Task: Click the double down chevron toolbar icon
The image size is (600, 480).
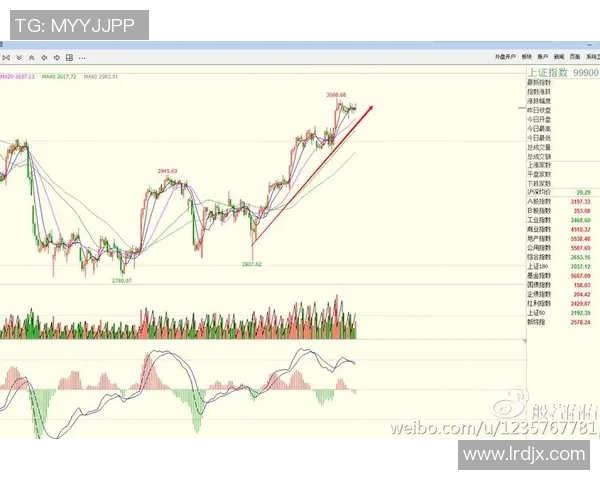Action: point(19,58)
